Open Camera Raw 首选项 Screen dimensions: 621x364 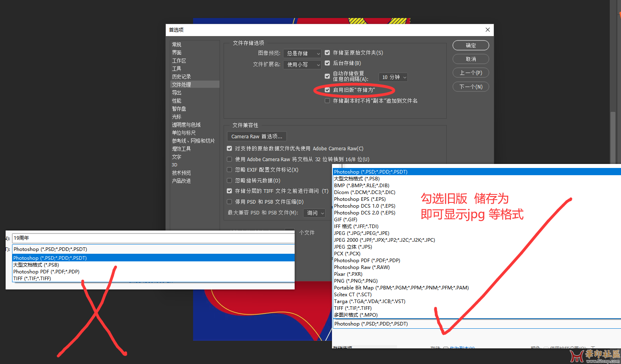click(257, 136)
